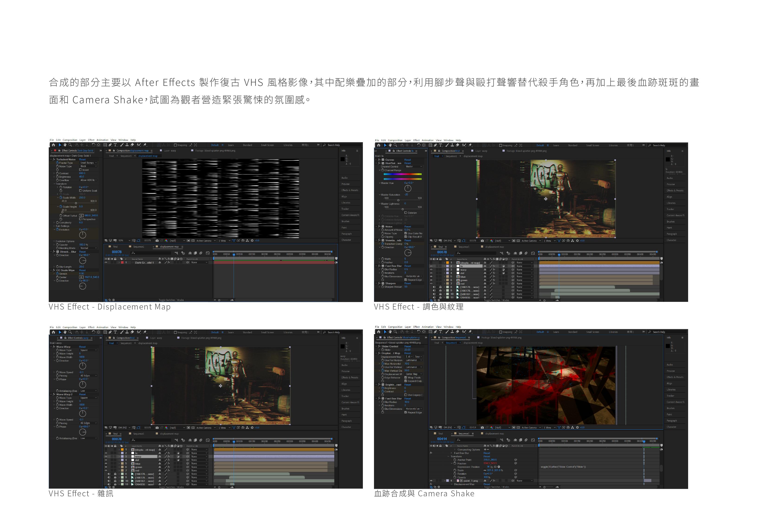Open the Noise Type dropdown set to Block
The width and height of the screenshot is (774, 532).
(x=88, y=166)
